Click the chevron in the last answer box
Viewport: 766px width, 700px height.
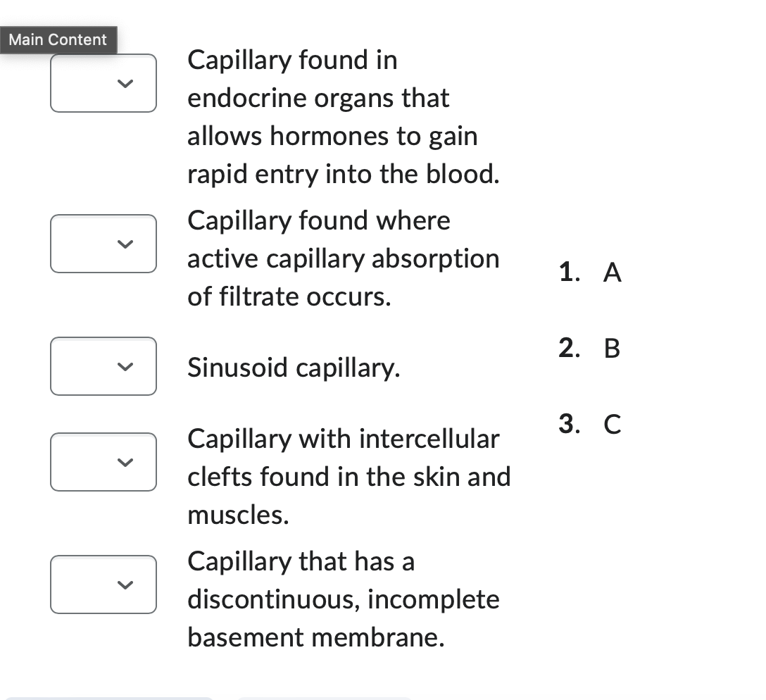pyautogui.click(x=125, y=585)
